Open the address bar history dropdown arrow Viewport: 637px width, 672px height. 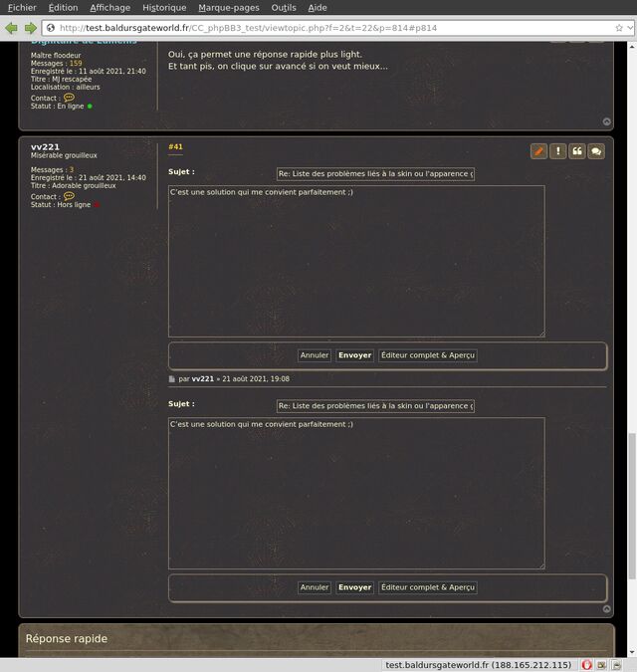point(630,28)
